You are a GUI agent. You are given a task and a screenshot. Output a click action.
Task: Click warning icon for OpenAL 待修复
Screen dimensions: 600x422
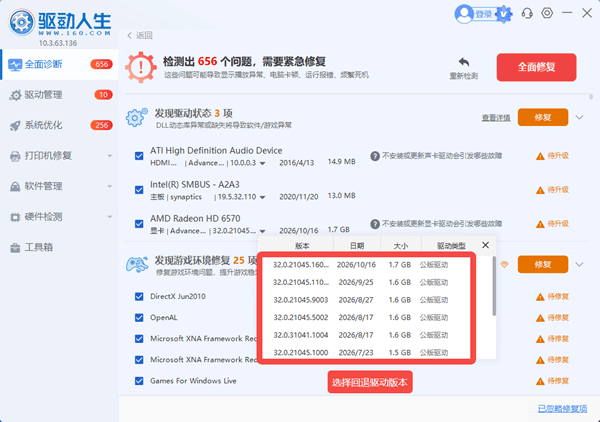(x=540, y=318)
